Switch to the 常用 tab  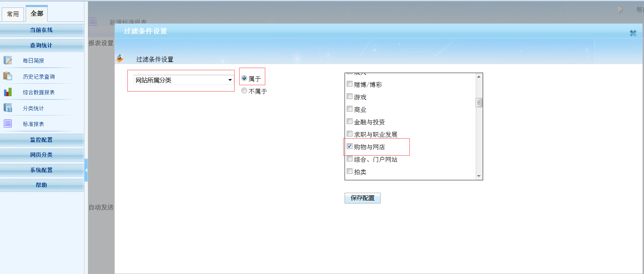click(x=13, y=14)
